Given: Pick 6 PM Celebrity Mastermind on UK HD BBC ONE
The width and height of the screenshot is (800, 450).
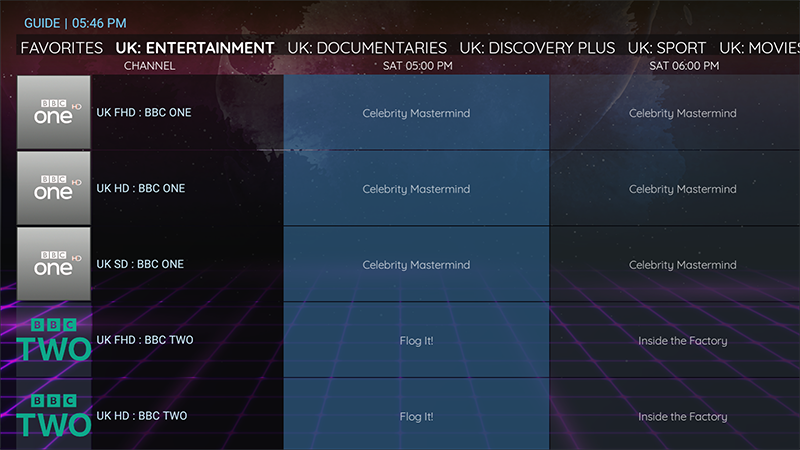Looking at the screenshot, I should point(682,189).
